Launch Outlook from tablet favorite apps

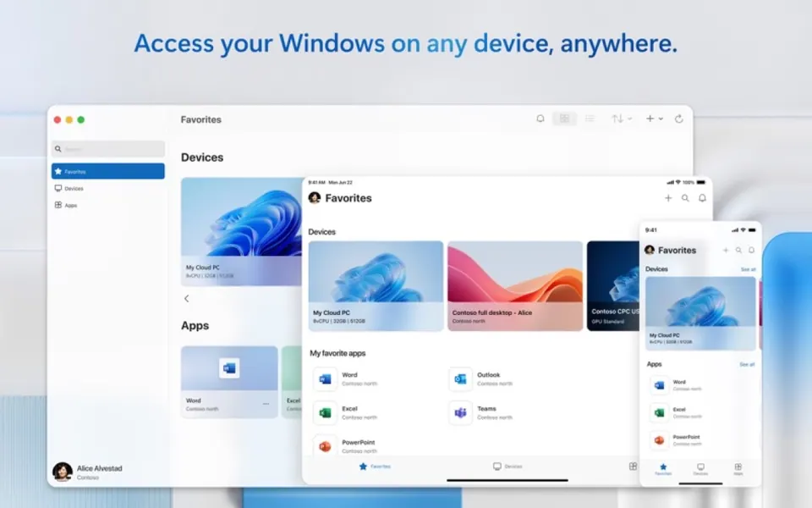(x=480, y=379)
